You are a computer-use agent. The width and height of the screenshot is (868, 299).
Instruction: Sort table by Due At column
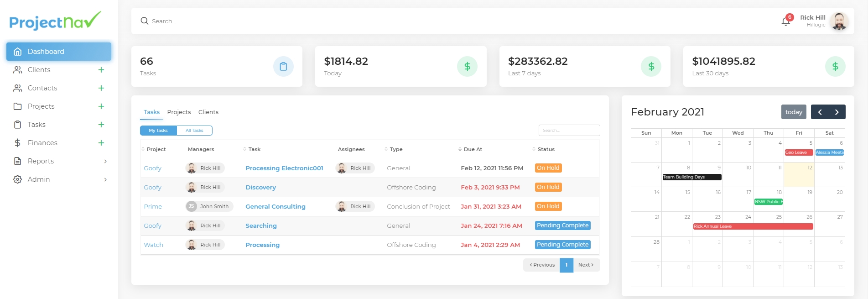coord(470,149)
